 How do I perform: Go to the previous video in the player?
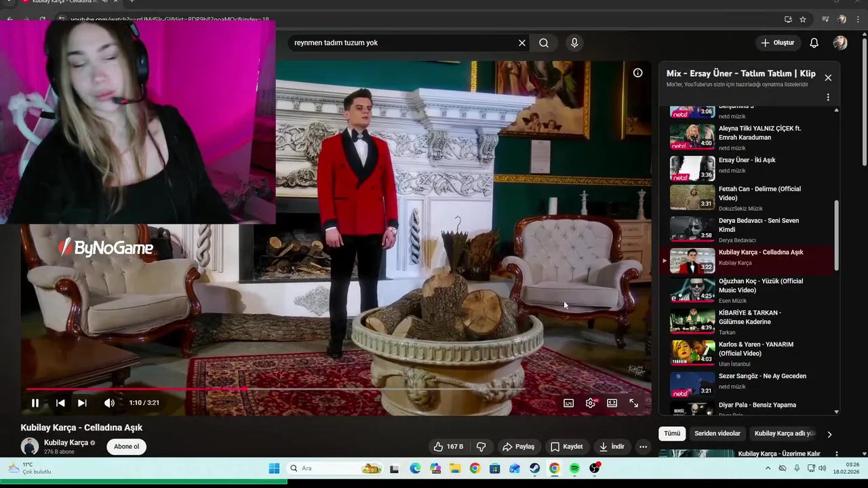[60, 403]
